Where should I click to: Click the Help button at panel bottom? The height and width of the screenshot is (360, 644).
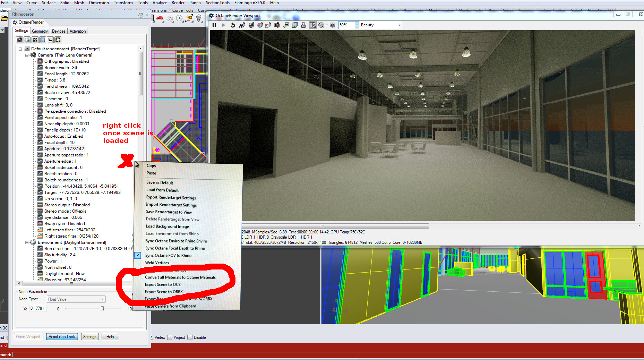(x=110, y=337)
